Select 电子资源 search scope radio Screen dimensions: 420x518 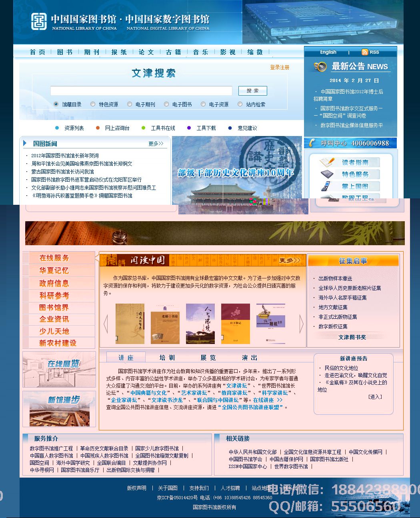pos(203,104)
